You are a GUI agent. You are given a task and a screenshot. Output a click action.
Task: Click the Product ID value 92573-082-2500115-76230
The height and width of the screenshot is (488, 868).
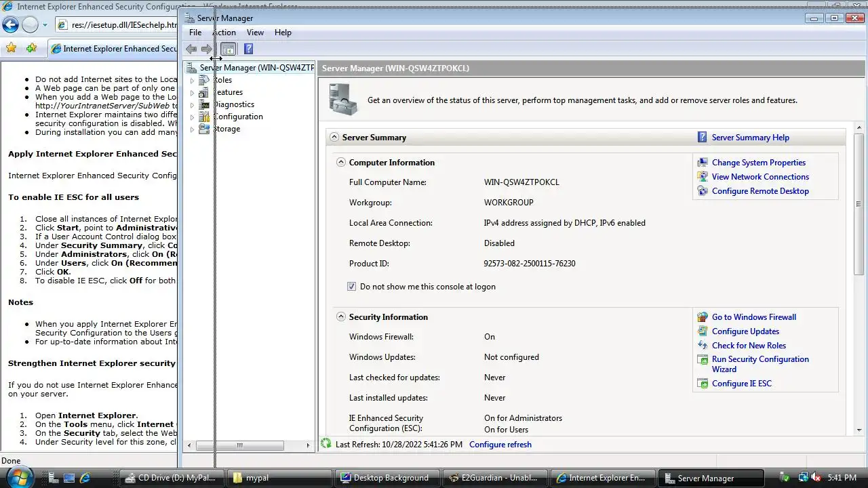[x=530, y=264]
